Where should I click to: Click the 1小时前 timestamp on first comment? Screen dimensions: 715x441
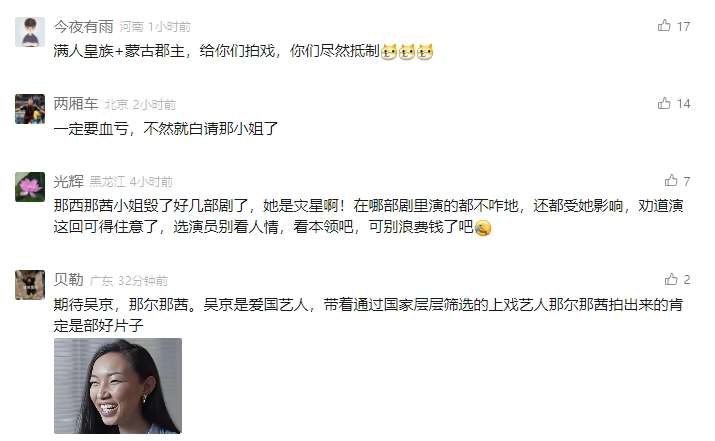169,27
